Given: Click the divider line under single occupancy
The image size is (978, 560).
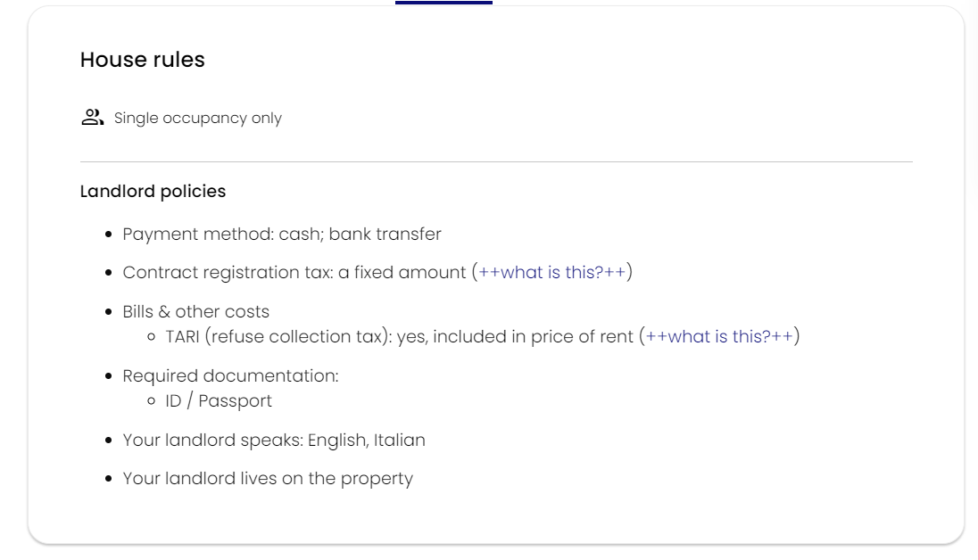Looking at the screenshot, I should click(x=496, y=161).
